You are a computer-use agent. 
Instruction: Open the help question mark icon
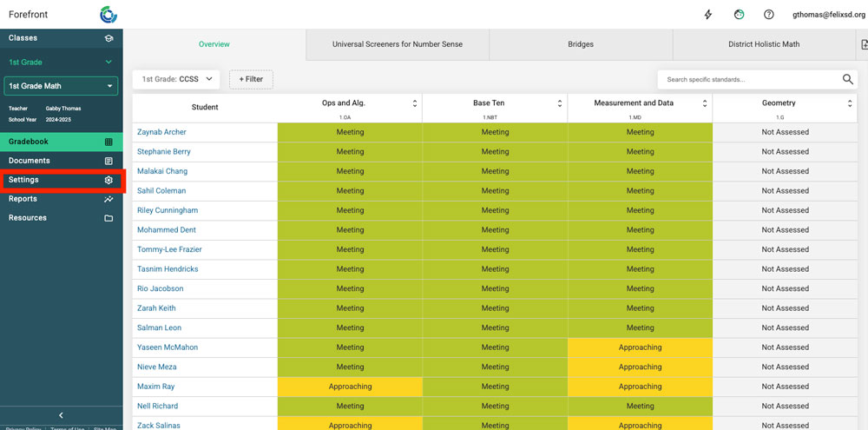tap(769, 15)
